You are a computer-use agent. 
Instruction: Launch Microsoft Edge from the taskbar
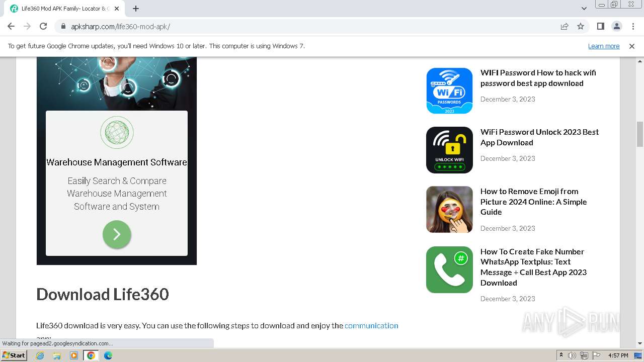tap(108, 355)
